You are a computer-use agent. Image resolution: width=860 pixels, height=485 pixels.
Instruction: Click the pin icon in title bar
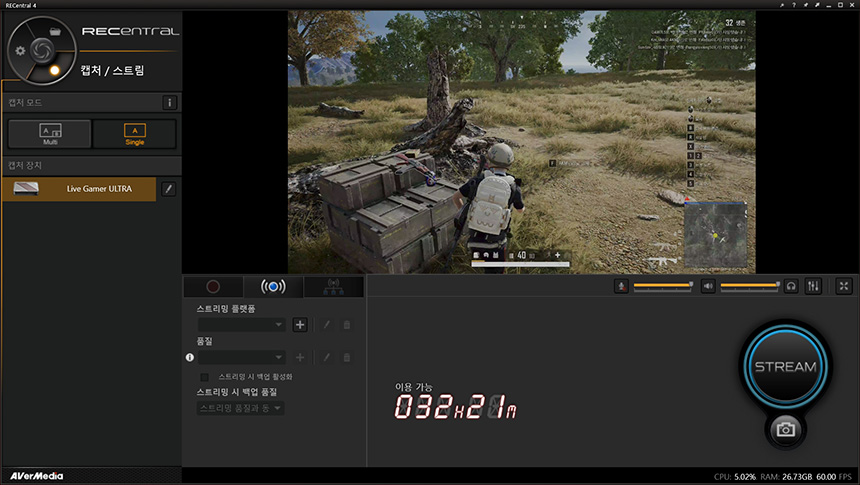click(x=806, y=5)
